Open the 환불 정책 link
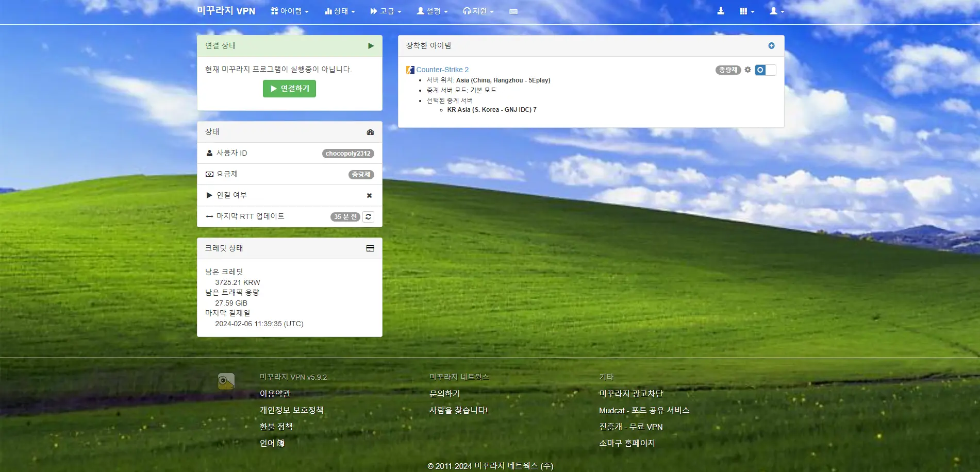The height and width of the screenshot is (472, 980). (276, 427)
